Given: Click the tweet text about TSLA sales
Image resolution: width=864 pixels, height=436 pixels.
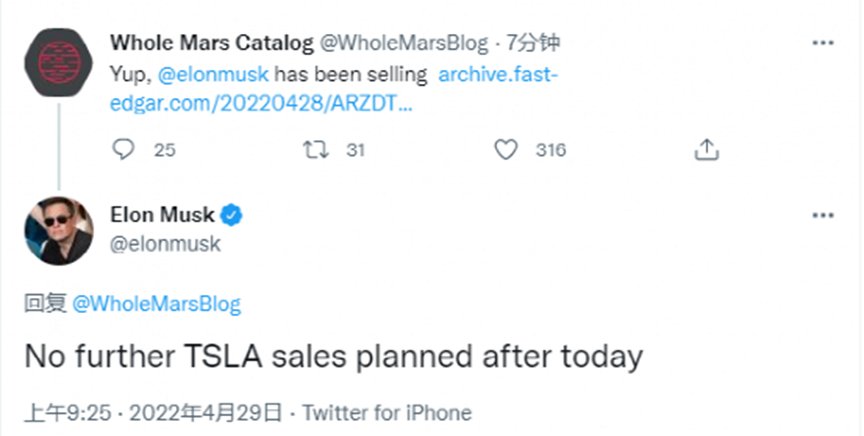Looking at the screenshot, I should click(x=332, y=357).
